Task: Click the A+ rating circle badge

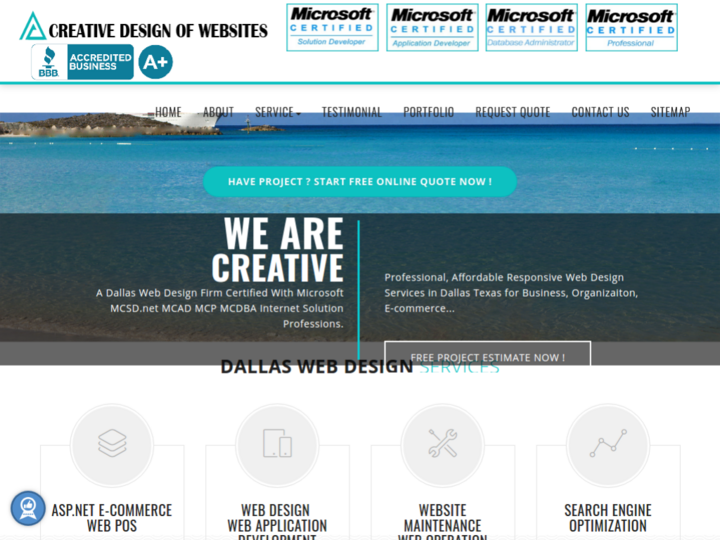Action: tap(156, 62)
